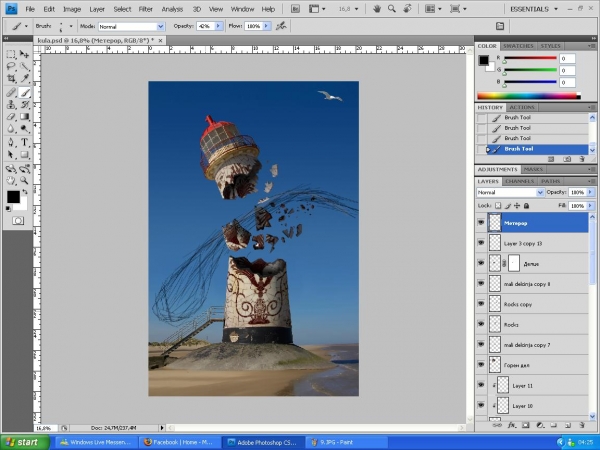Delete current state in History panel

[582, 159]
